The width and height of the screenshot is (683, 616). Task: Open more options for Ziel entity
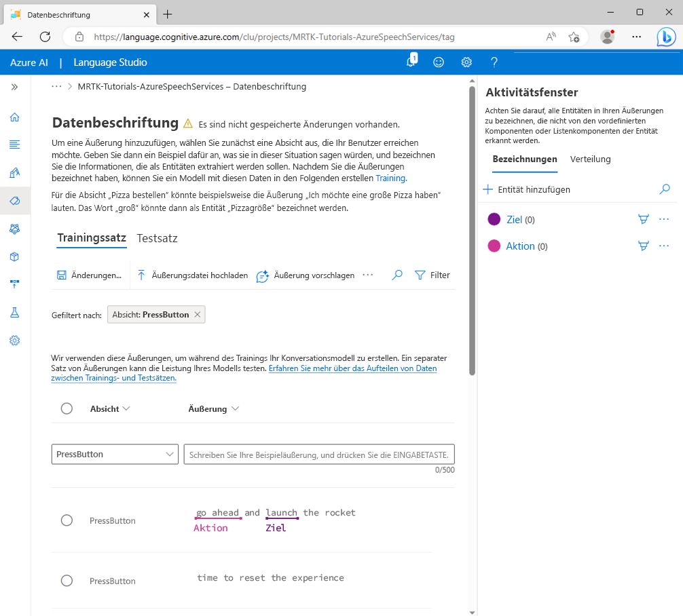(664, 219)
